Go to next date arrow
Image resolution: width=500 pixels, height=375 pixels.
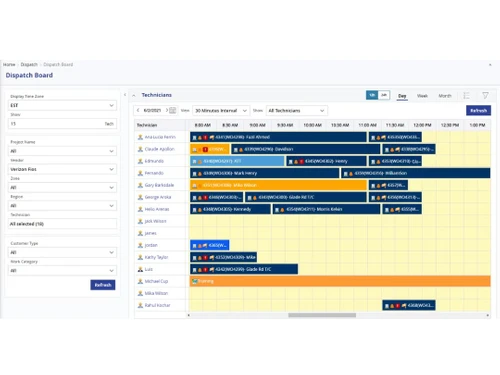click(167, 110)
